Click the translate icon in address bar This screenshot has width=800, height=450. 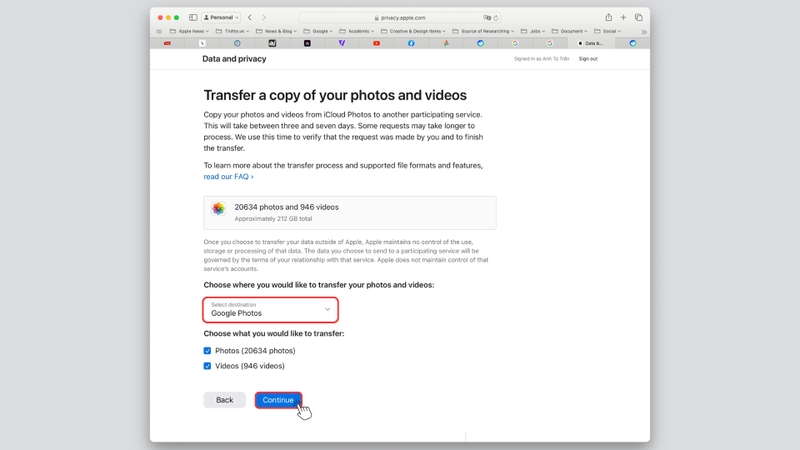click(487, 18)
